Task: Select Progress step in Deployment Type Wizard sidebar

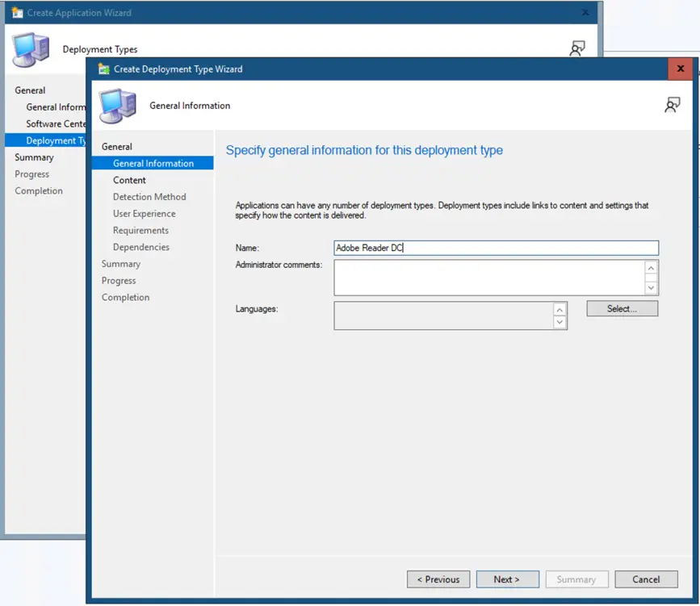Action: pyautogui.click(x=119, y=281)
